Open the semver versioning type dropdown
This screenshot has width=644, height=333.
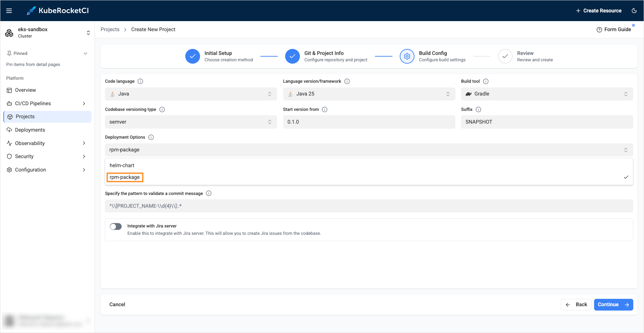[x=191, y=122]
